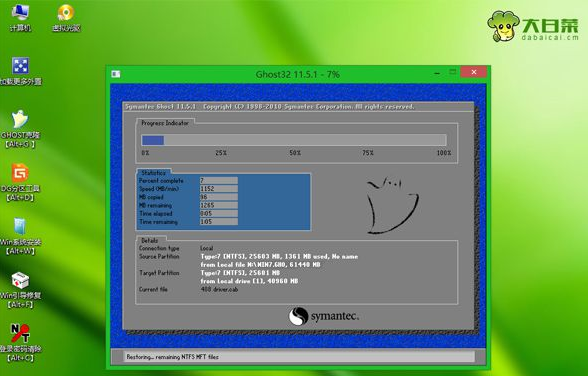Screen dimensions: 588x376
Task: Click the Percent complete value 7
Action: 219,180
